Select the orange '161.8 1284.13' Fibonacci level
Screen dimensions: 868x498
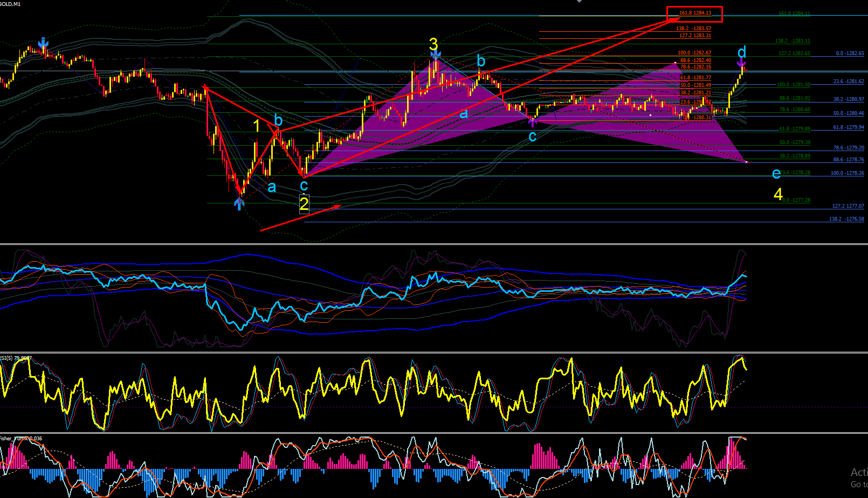point(695,13)
